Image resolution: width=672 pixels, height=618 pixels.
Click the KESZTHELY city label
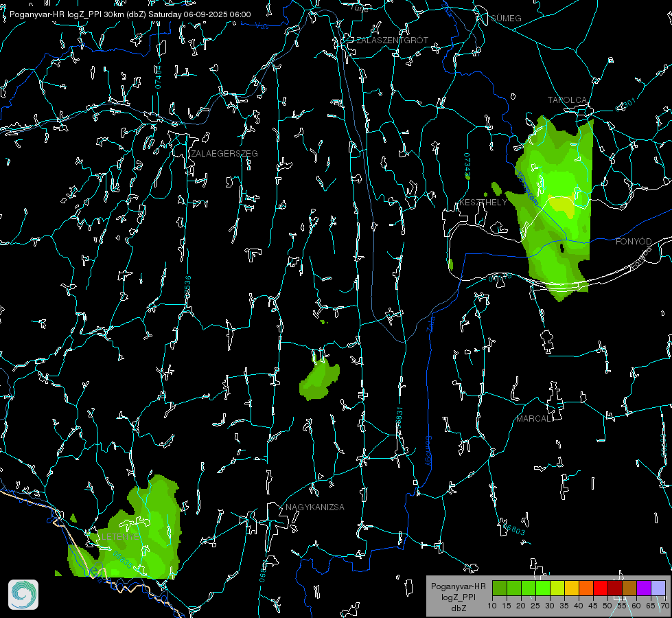point(483,203)
